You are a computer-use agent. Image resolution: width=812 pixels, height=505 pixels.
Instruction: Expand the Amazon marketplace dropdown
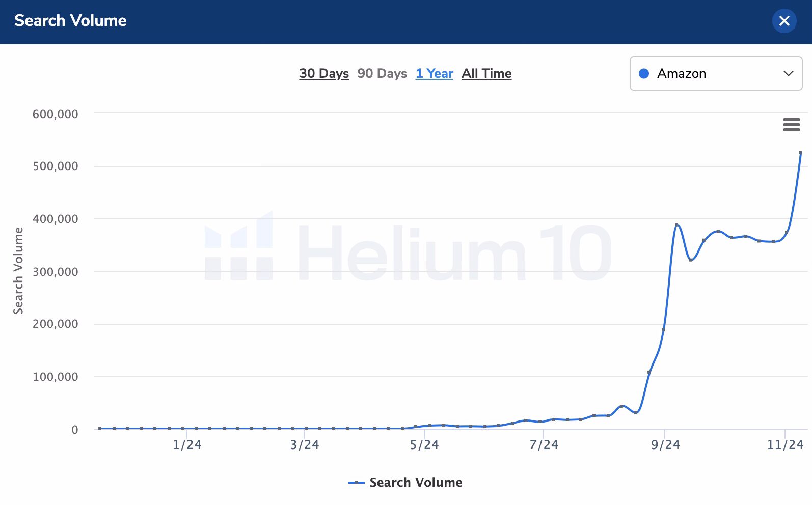[x=716, y=73]
